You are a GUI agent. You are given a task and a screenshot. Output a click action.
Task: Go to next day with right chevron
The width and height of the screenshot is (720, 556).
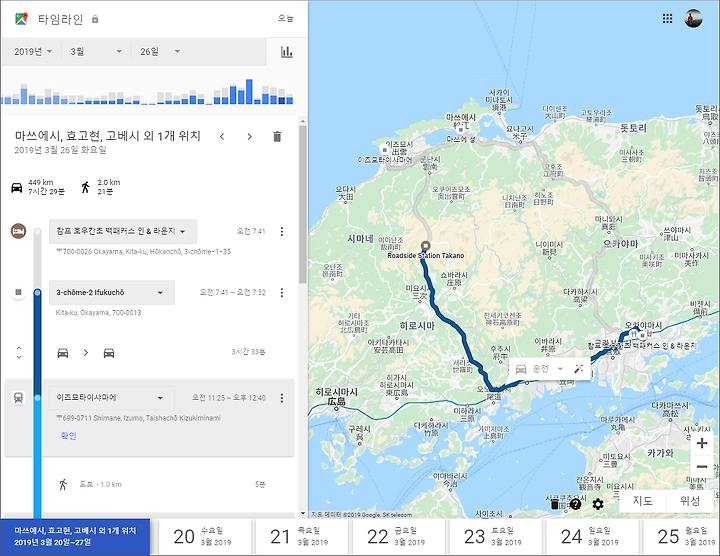click(x=249, y=136)
